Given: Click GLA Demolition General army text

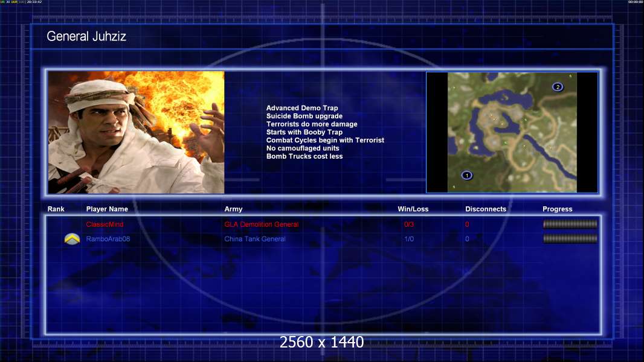Looking at the screenshot, I should (261, 224).
